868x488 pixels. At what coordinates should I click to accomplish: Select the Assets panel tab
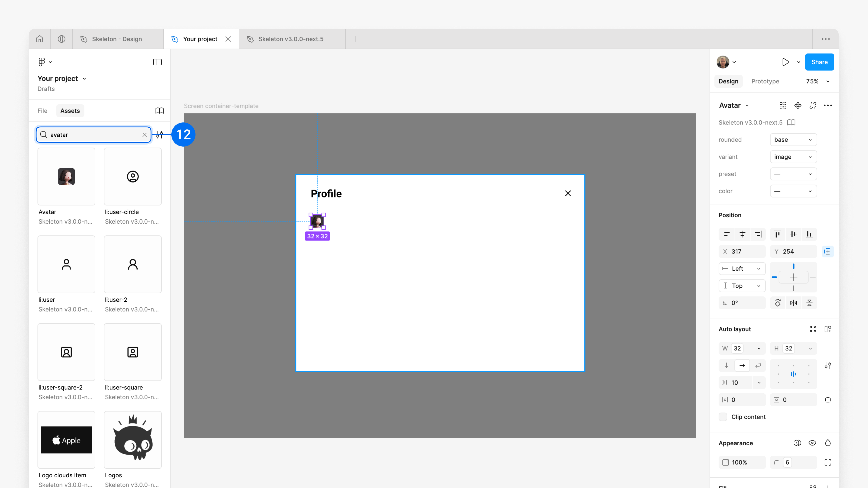tap(70, 111)
